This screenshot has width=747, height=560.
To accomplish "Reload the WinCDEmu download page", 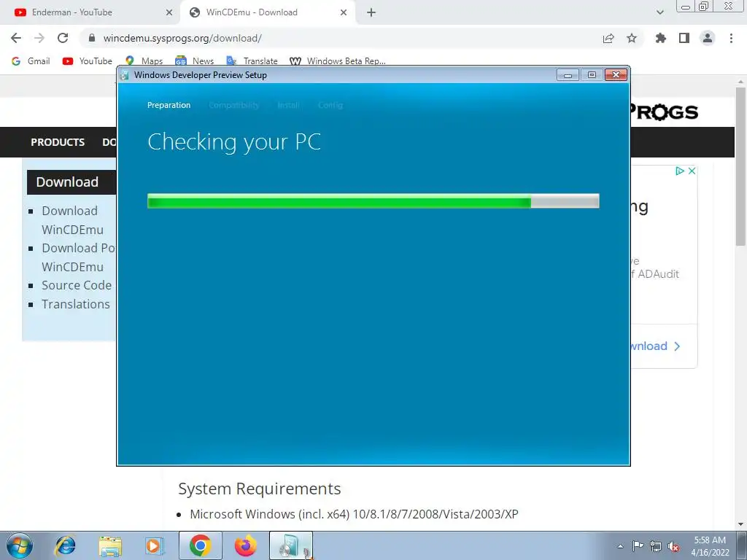I will 63,38.
